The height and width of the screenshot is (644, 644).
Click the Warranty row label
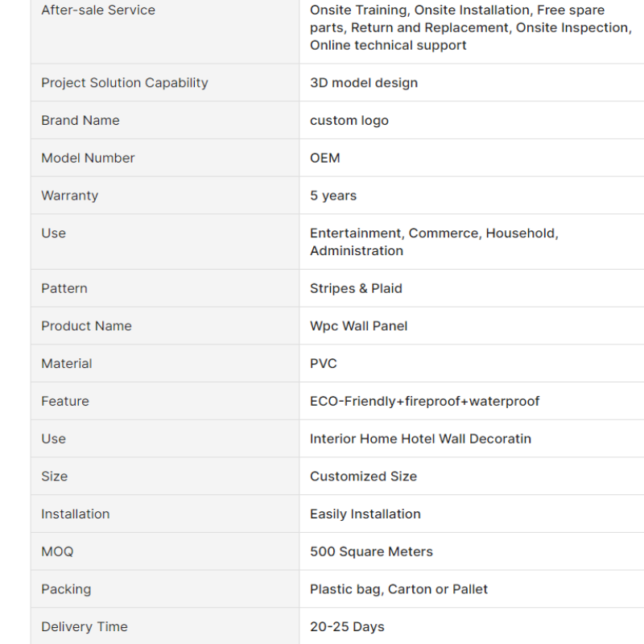70,196
